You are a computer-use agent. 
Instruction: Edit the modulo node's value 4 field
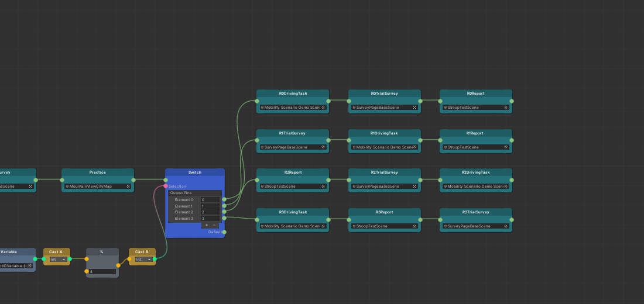[102, 272]
